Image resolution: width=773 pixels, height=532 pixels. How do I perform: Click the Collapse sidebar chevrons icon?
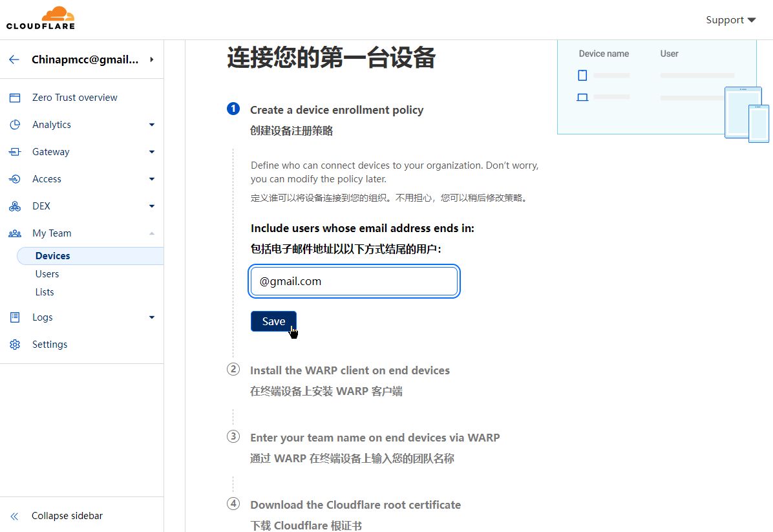[15, 516]
